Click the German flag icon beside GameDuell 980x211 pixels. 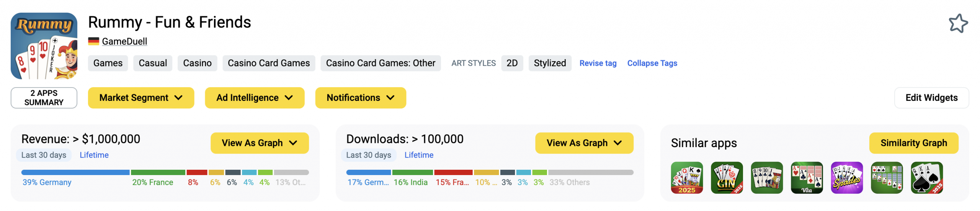click(93, 41)
